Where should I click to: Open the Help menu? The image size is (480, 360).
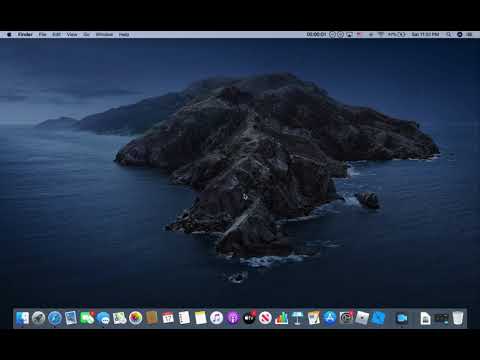124,34
